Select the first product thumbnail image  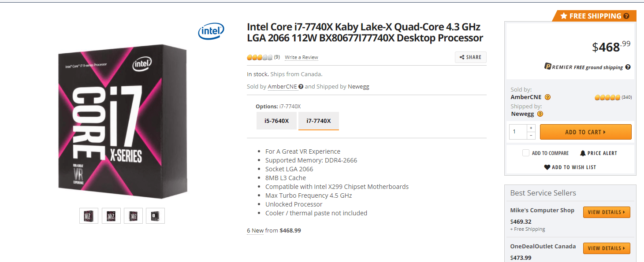click(89, 216)
